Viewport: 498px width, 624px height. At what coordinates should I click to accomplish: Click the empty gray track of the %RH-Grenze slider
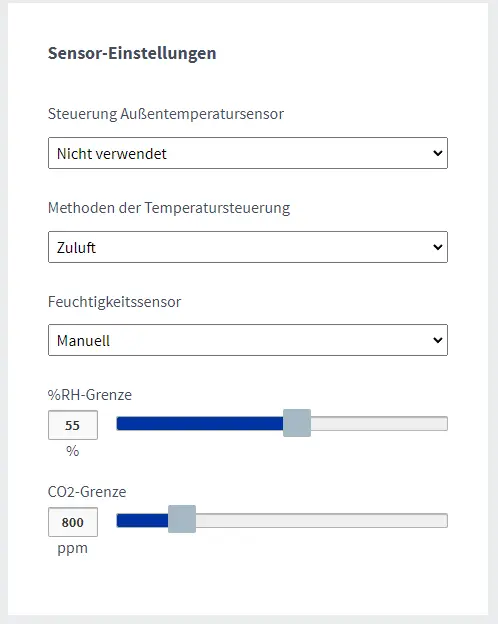click(x=379, y=423)
